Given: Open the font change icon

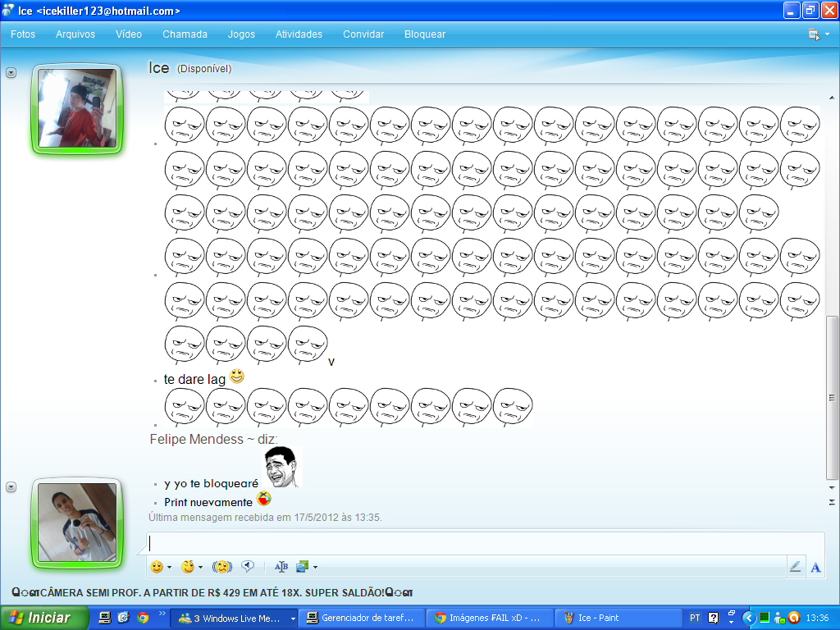Looking at the screenshot, I should 281,567.
